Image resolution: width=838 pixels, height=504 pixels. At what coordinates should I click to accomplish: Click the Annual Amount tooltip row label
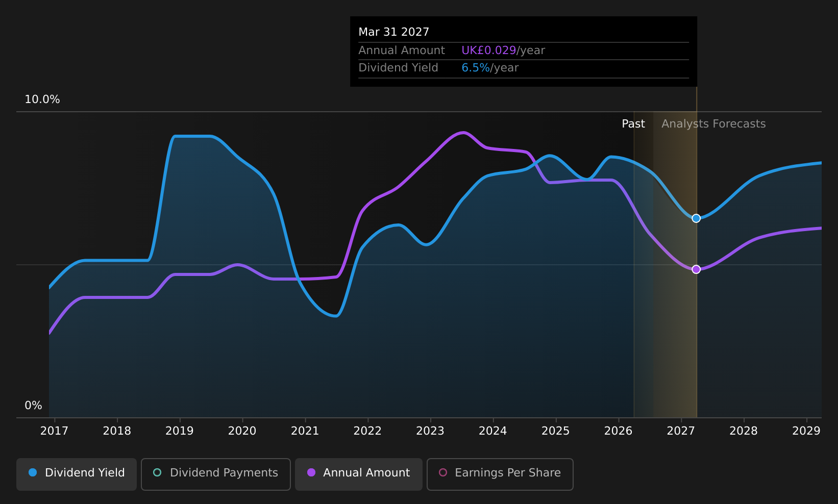[x=402, y=51]
